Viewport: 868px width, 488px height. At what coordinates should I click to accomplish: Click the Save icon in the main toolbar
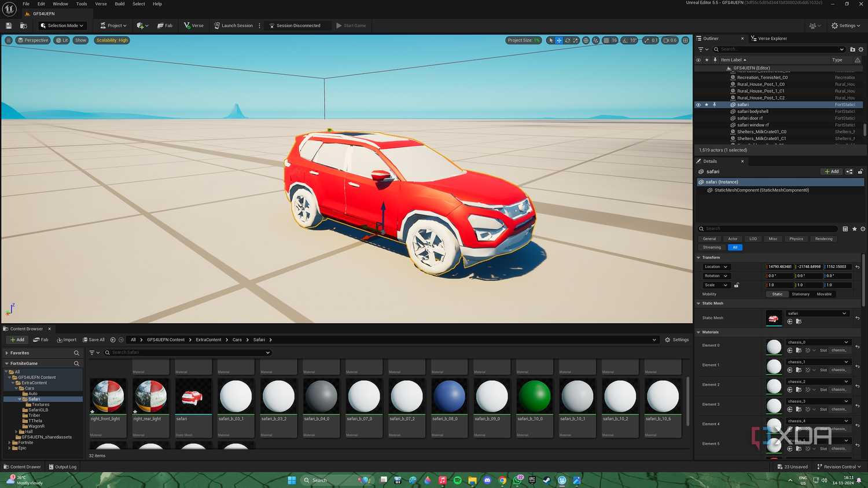click(x=9, y=25)
